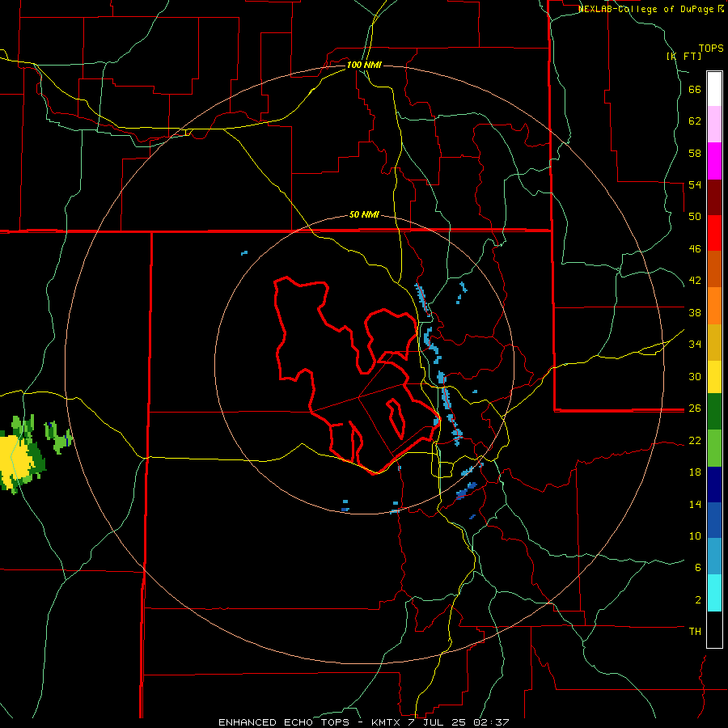Viewport: 728px width, 728px height.
Task: Pick orange swatch between 38 and 42
Action: coord(714,306)
